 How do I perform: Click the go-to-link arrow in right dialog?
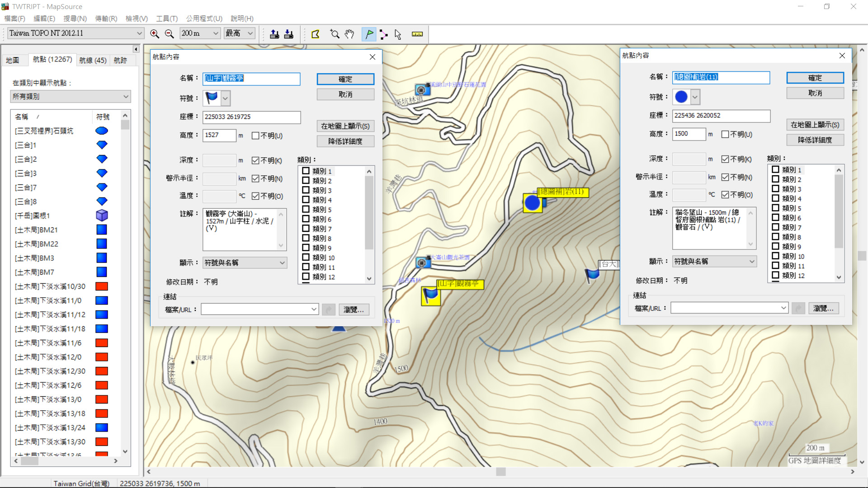(x=798, y=308)
